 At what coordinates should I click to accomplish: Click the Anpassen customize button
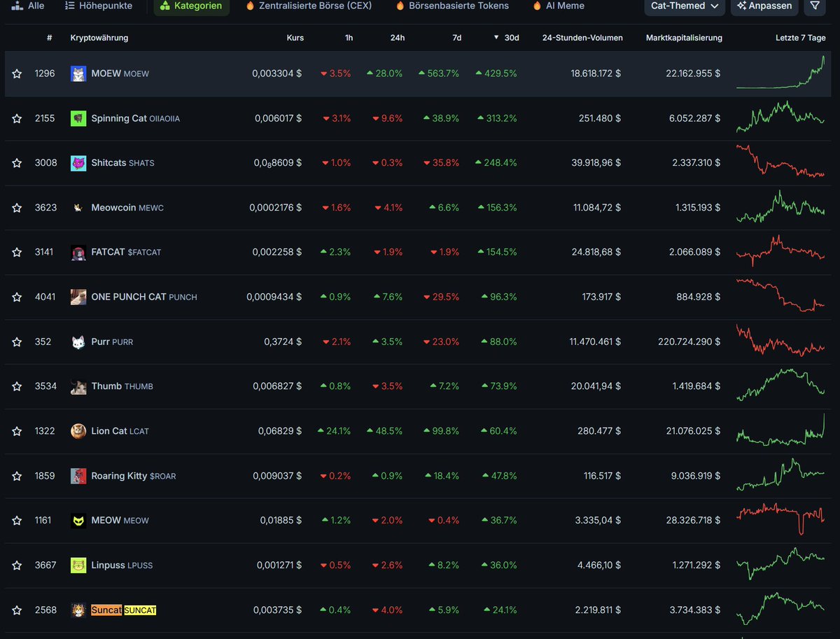(x=764, y=6)
